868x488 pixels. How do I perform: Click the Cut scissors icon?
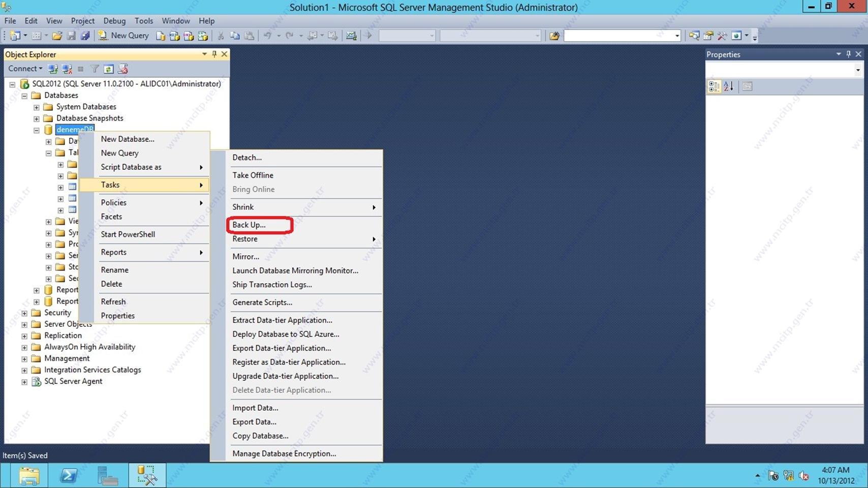point(221,36)
